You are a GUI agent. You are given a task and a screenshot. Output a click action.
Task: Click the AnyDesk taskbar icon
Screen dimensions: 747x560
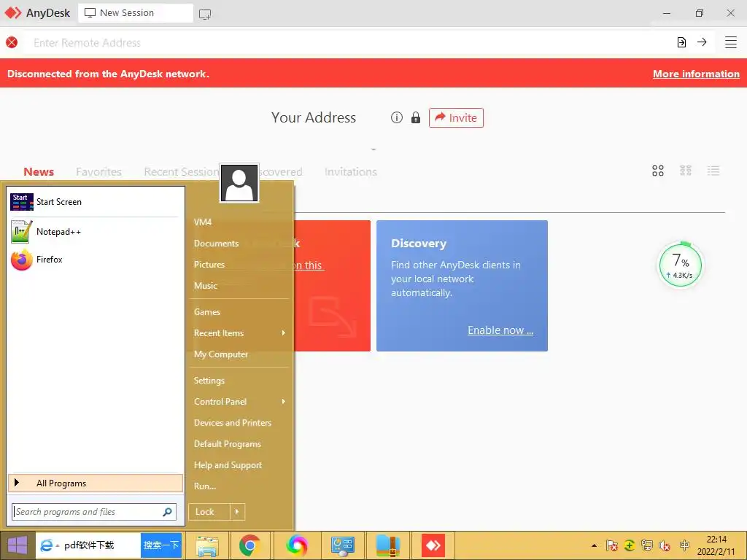tap(433, 545)
